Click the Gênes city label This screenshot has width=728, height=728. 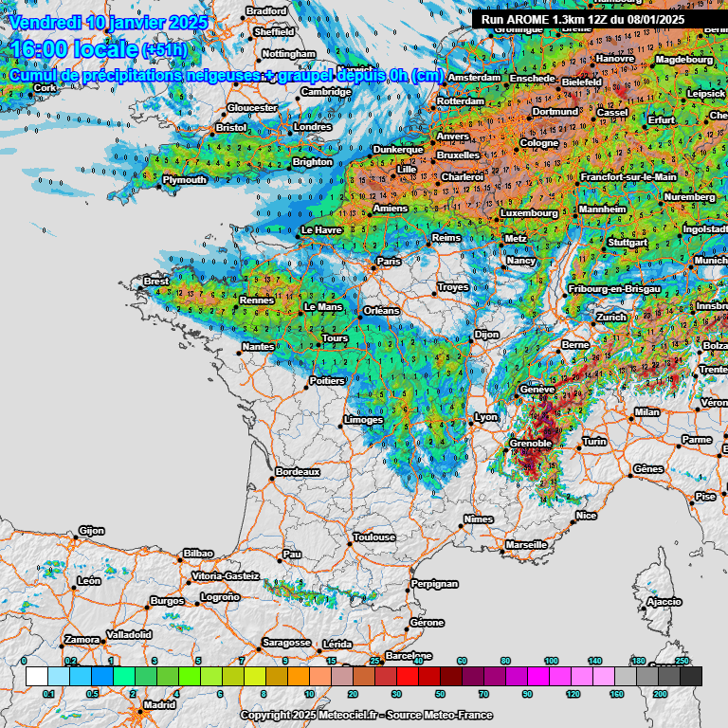click(648, 469)
